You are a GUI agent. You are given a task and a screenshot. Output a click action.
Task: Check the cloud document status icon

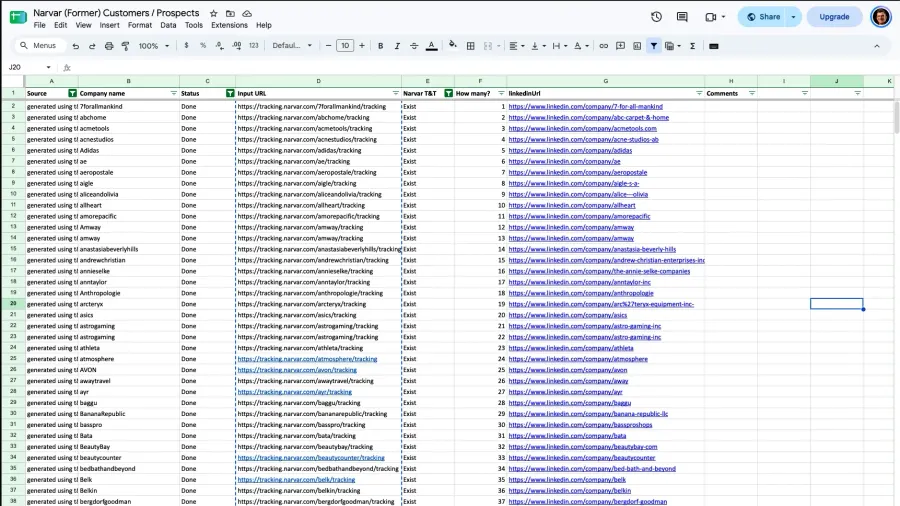[x=247, y=13]
